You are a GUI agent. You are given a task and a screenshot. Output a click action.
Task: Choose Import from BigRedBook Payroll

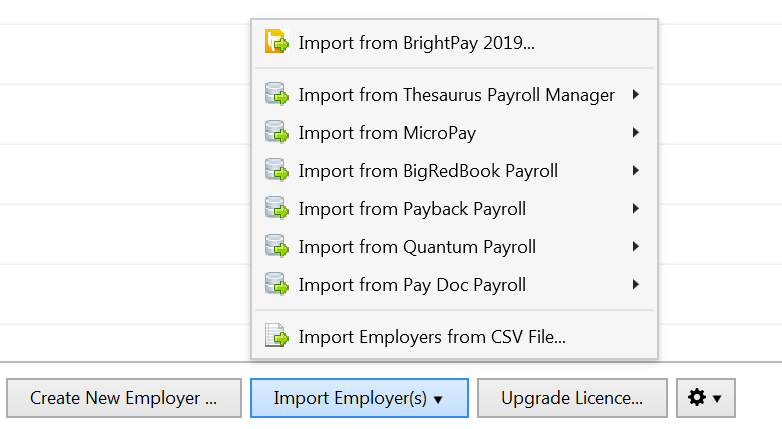coord(454,171)
